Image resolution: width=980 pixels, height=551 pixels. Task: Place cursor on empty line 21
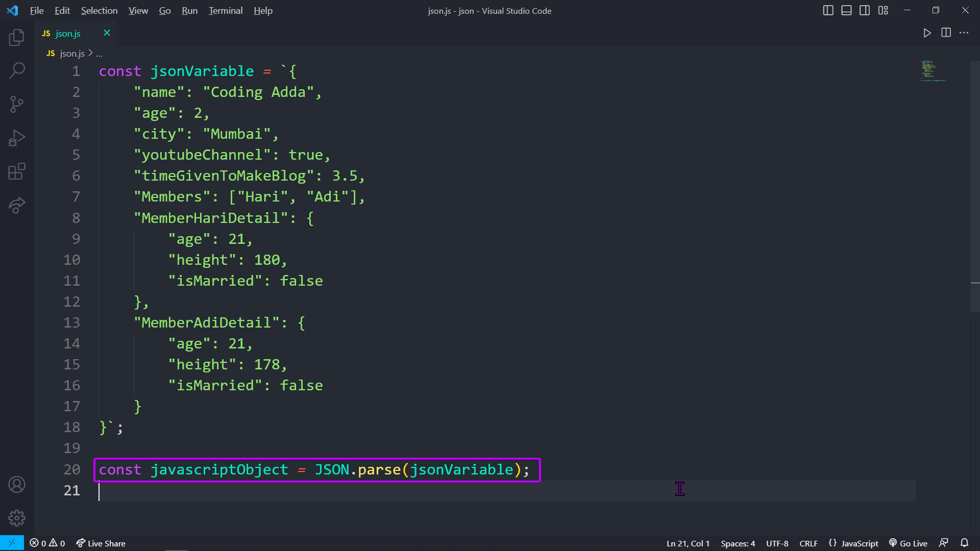507,490
